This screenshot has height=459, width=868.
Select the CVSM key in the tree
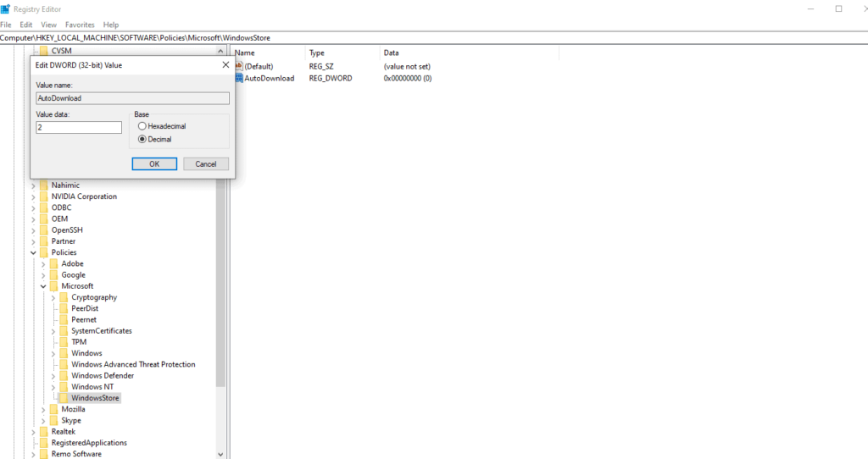61,51
